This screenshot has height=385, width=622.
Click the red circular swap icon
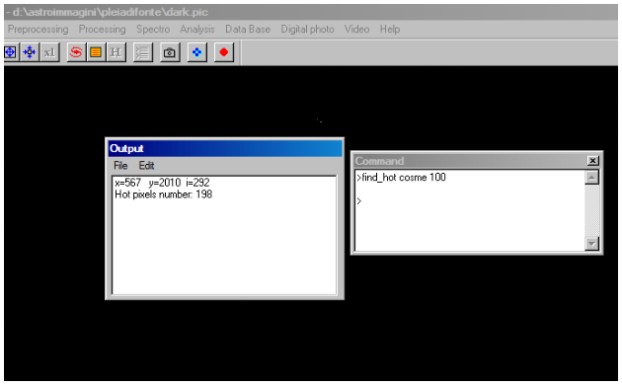[x=76, y=52]
